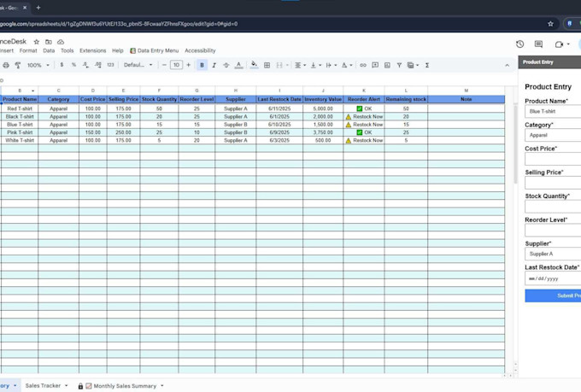Open the Sales Tracker tab dropdown arrow

coord(67,386)
